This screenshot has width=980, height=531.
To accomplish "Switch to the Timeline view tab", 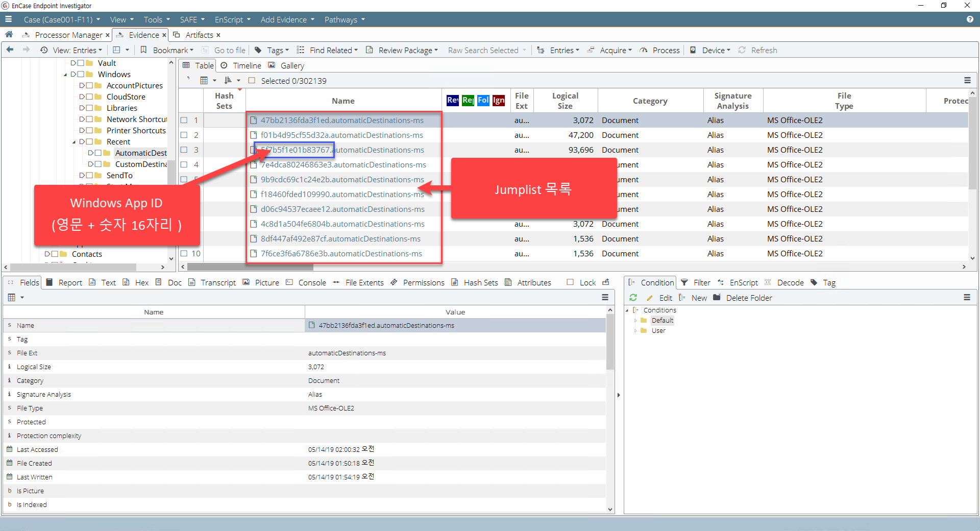I will click(241, 65).
